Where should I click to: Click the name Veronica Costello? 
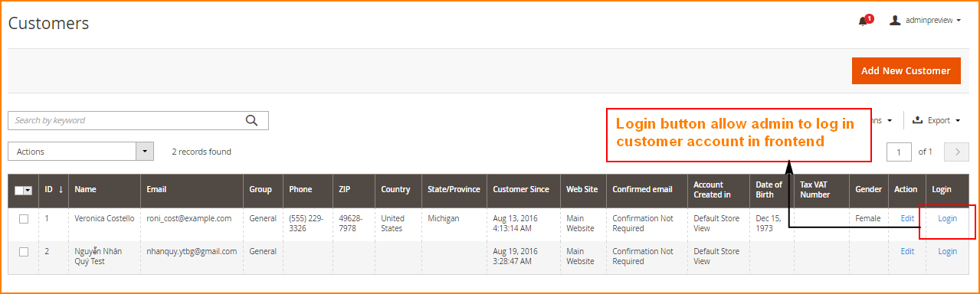tap(104, 218)
